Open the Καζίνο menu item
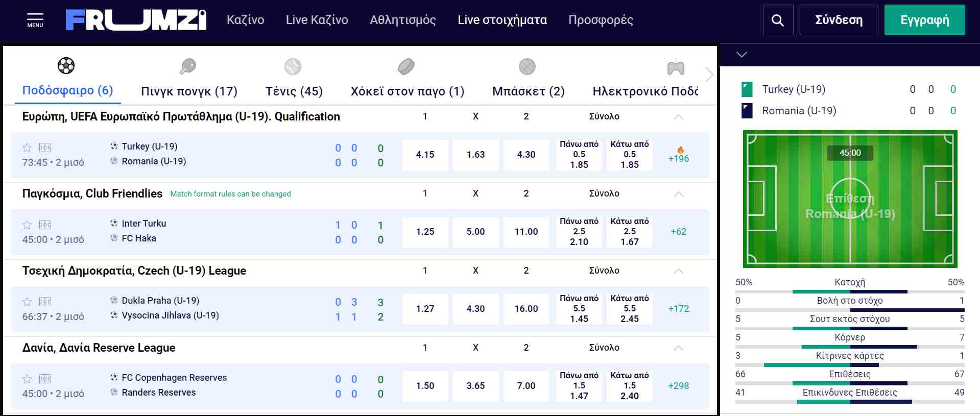The image size is (980, 416). [246, 20]
